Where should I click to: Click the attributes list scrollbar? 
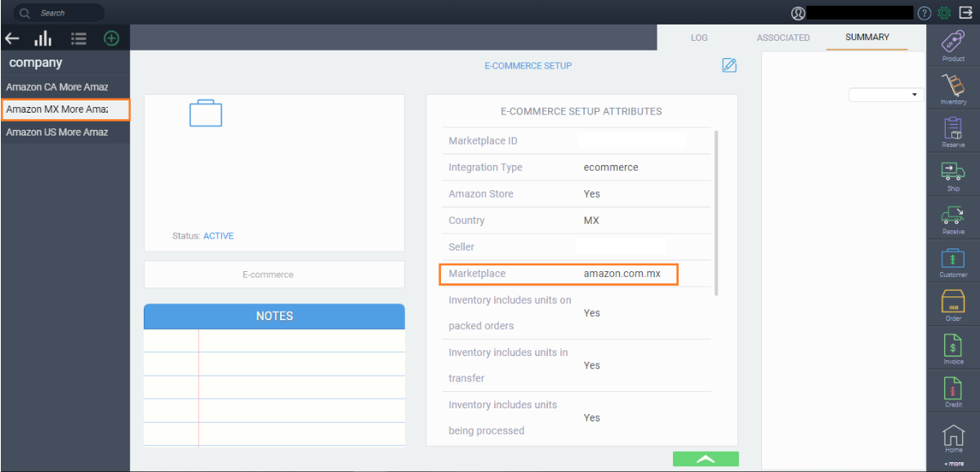click(x=716, y=212)
